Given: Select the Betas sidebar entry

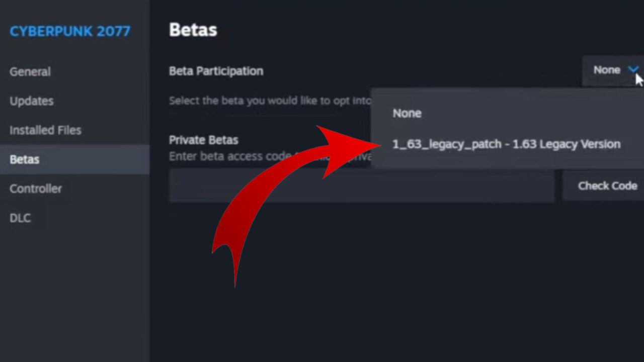Looking at the screenshot, I should [24, 159].
